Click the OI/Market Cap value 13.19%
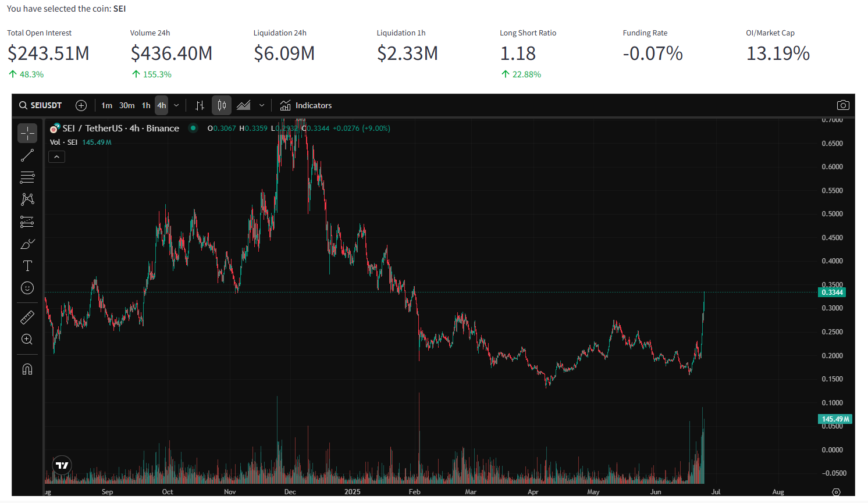 click(778, 53)
